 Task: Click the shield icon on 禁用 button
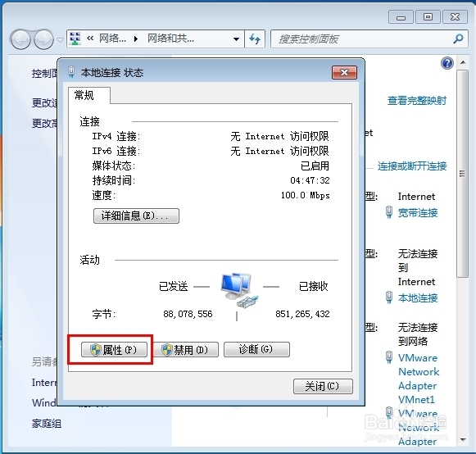click(x=167, y=350)
